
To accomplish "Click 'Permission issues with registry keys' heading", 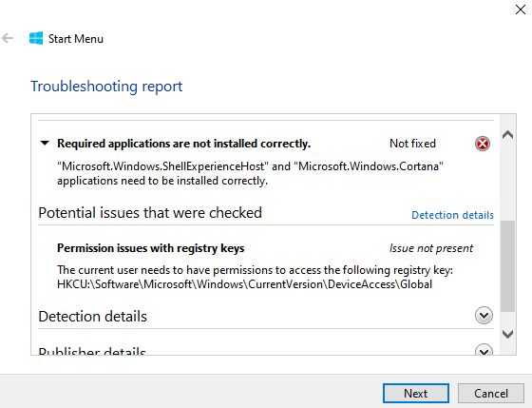I will click(x=151, y=248).
